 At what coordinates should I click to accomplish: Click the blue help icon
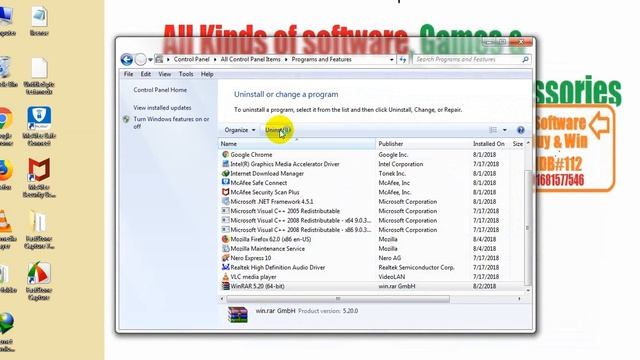coord(520,130)
